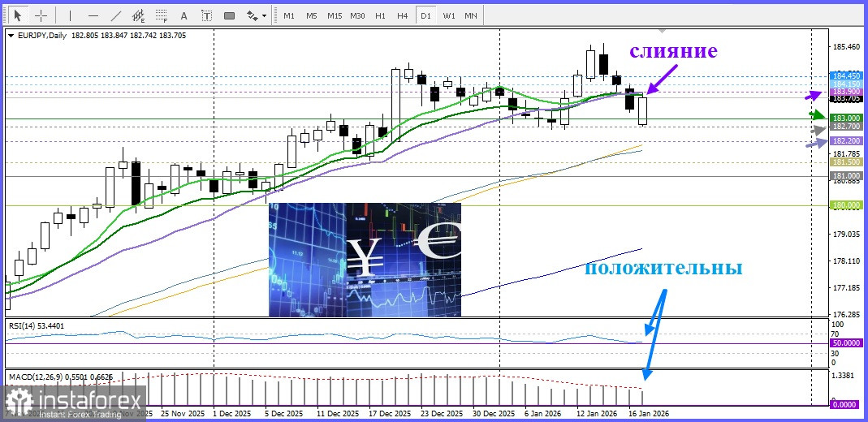
Task: Toggle the active D1 timeframe button
Action: pyautogui.click(x=425, y=15)
